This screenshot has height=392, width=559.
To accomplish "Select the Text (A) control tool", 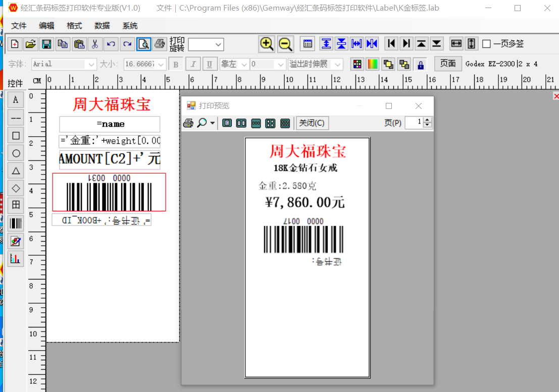I will (16, 99).
